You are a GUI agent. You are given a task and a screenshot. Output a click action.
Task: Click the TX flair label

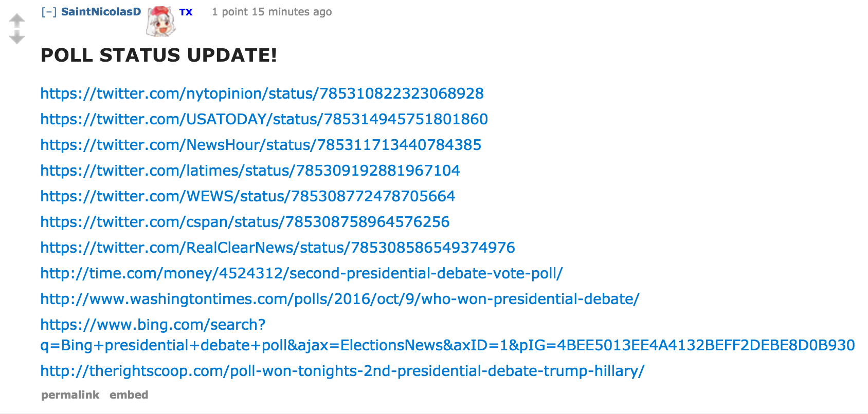[186, 12]
